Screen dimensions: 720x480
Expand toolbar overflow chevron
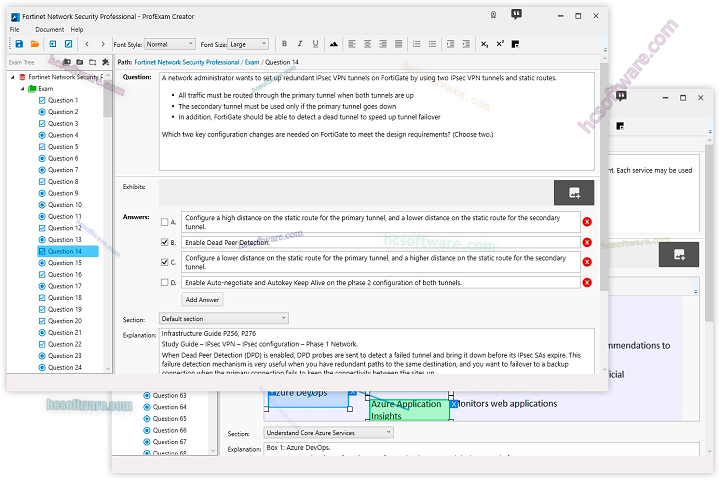click(605, 50)
